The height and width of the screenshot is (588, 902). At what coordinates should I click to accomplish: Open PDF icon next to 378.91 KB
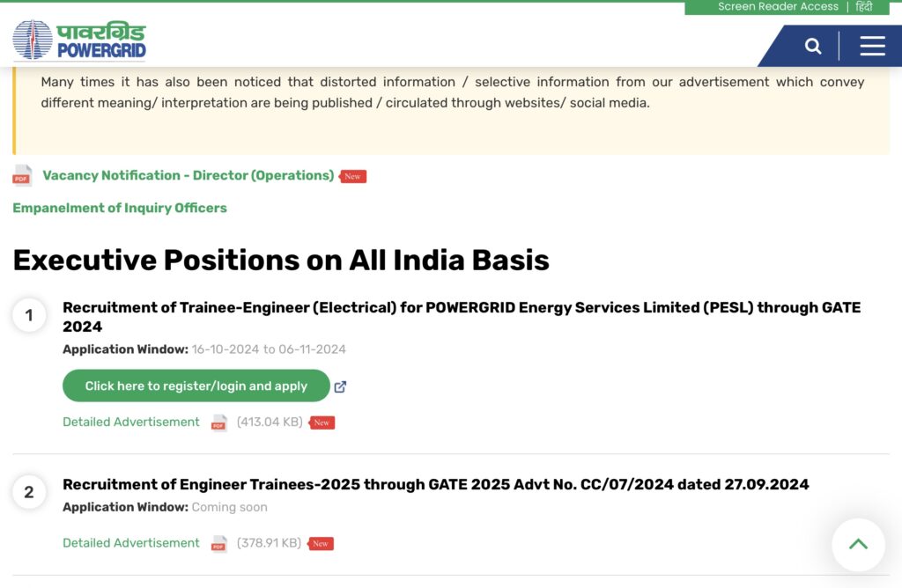tap(218, 544)
